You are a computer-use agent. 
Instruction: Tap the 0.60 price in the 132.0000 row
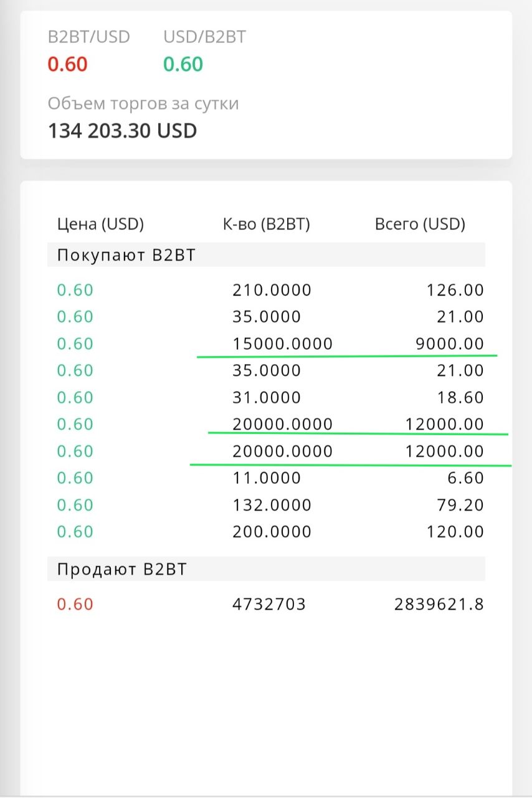[x=75, y=504]
